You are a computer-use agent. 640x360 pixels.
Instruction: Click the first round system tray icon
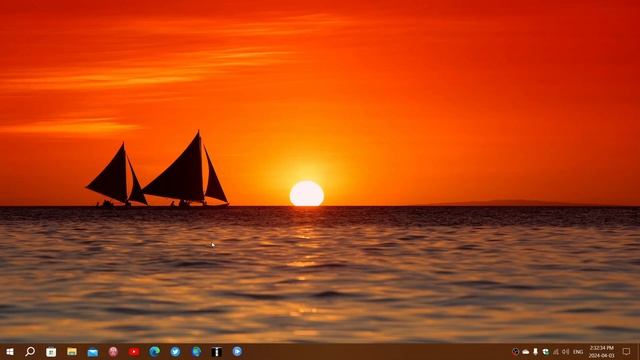[516, 351]
